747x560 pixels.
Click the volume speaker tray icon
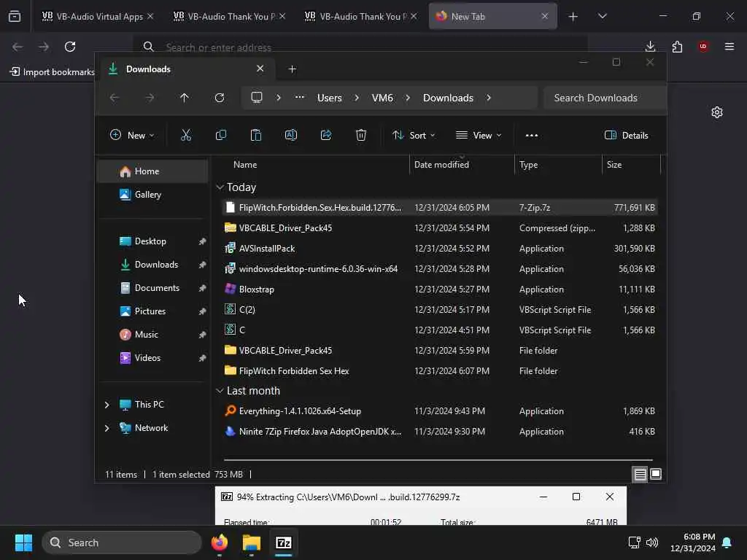pos(652,542)
